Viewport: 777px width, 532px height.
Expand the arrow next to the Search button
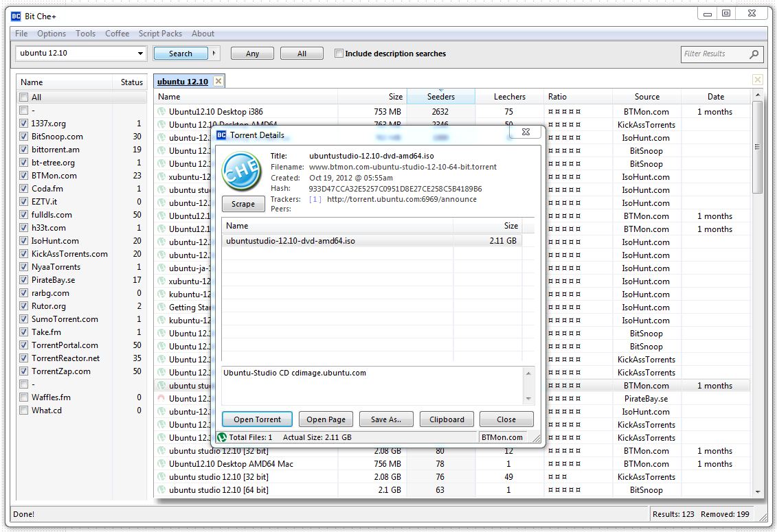point(214,54)
